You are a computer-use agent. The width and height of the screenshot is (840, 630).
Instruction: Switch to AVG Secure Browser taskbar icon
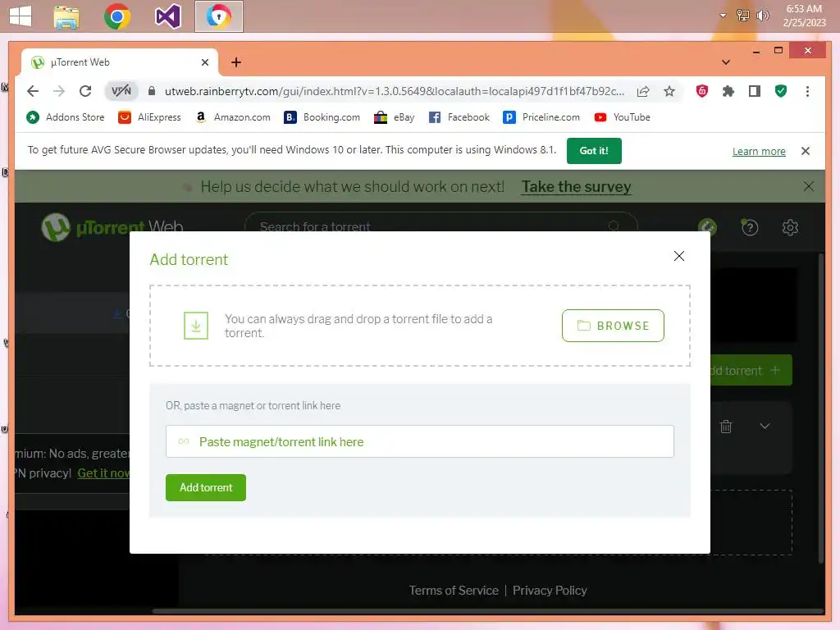pos(218,16)
